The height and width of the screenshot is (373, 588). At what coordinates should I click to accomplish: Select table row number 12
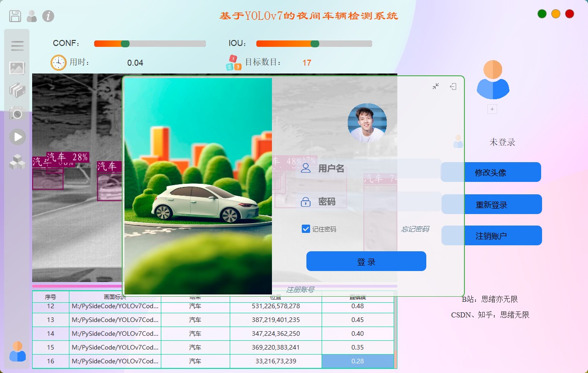(213, 307)
